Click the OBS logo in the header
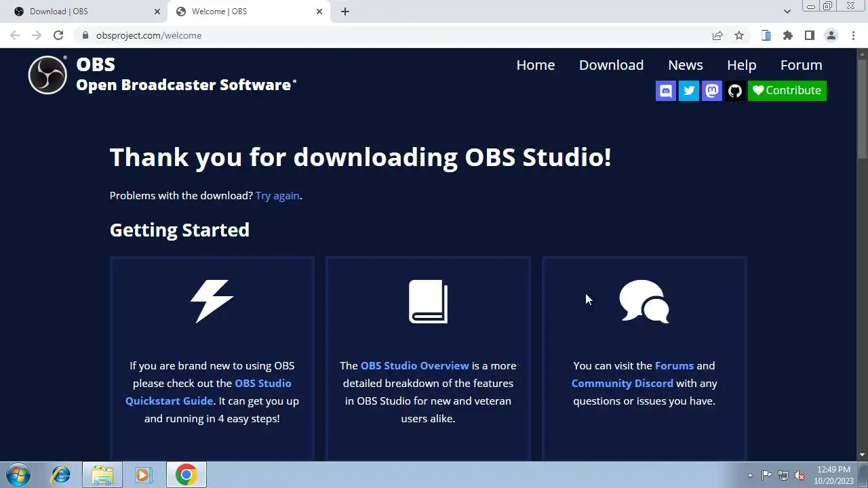Screen dimensions: 868x488 (47, 75)
